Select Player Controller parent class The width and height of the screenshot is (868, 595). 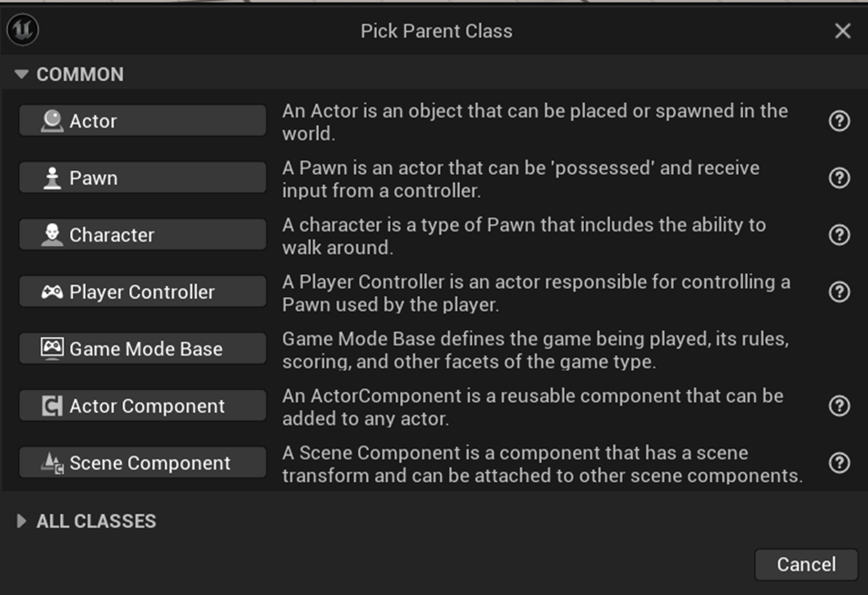click(x=143, y=292)
